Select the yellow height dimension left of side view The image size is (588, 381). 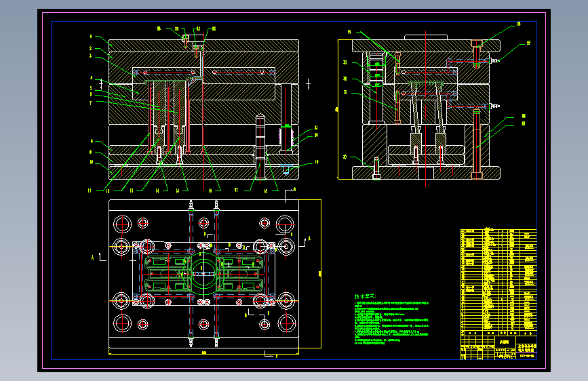click(338, 110)
